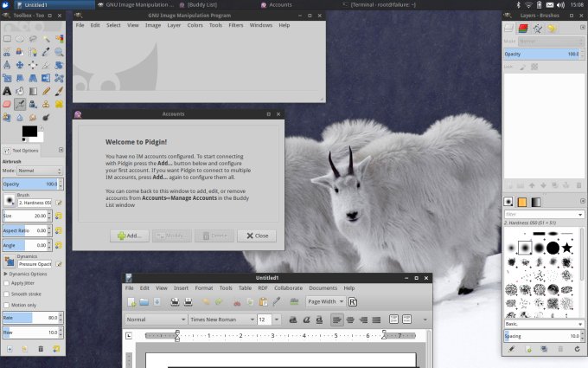
Task: Open Times New Roman font dropdown
Action: click(x=222, y=320)
